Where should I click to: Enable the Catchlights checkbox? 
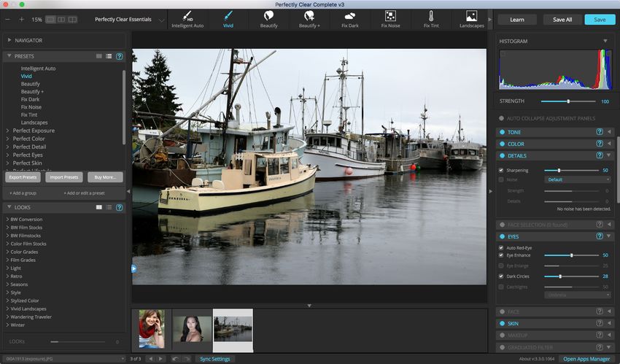click(x=501, y=287)
